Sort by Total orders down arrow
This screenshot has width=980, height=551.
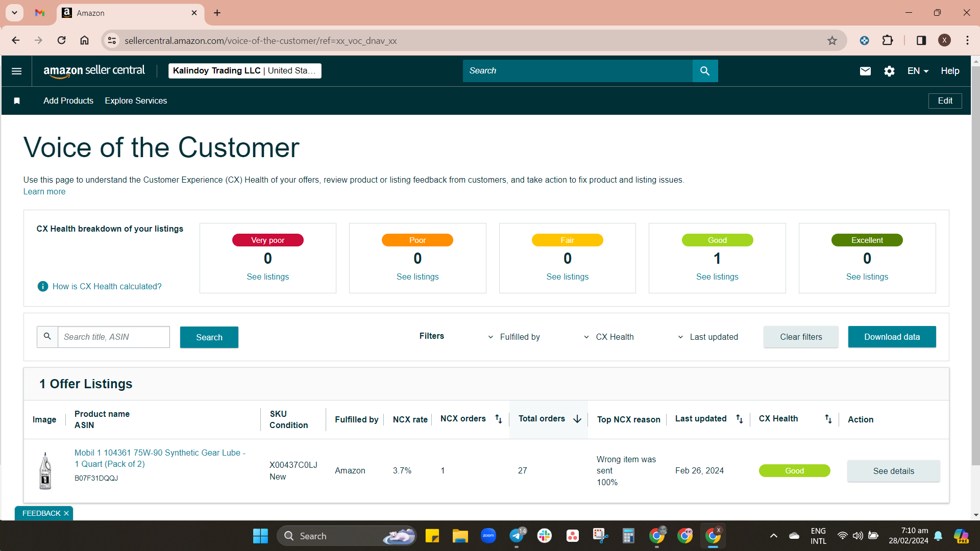coord(577,419)
